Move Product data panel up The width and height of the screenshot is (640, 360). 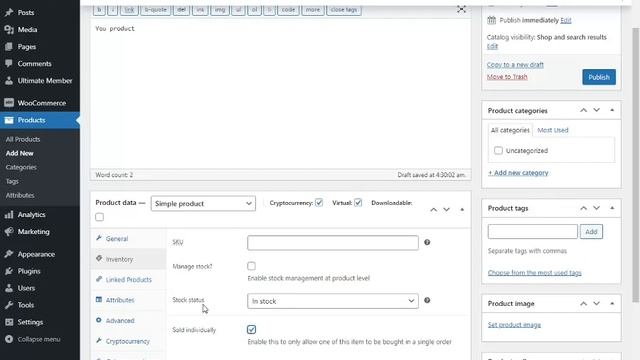click(433, 210)
